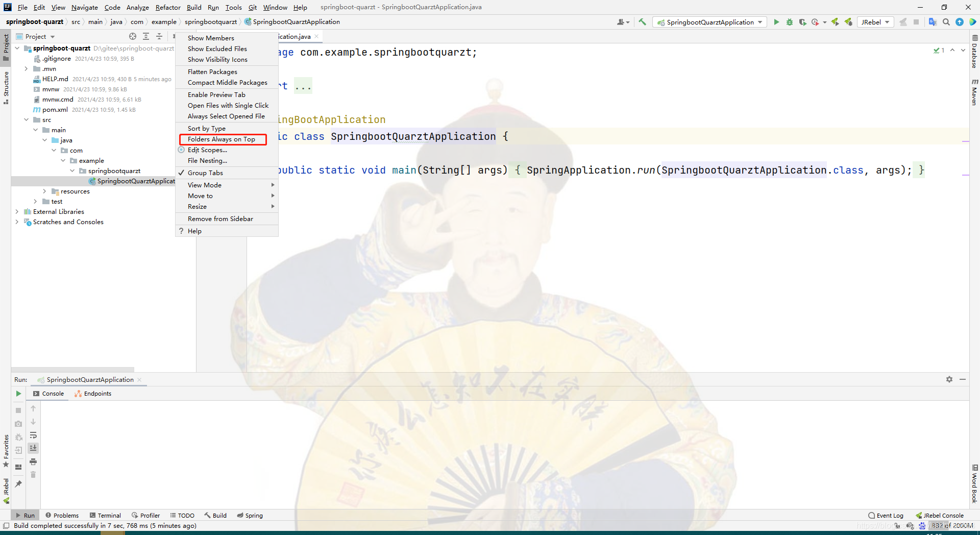Click the Select Opened File target icon
Image resolution: width=980 pixels, height=535 pixels.
coord(133,36)
